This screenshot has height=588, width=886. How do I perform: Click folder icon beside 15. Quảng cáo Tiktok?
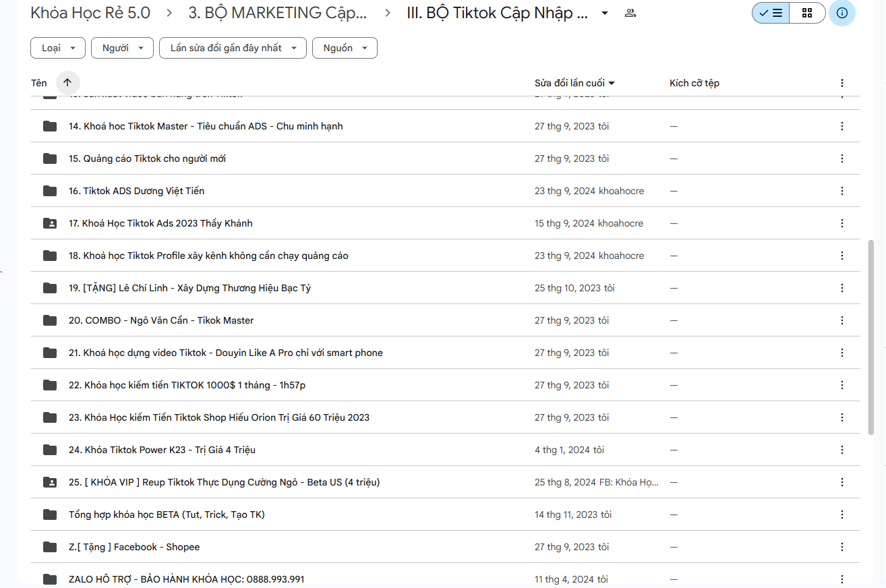point(50,158)
